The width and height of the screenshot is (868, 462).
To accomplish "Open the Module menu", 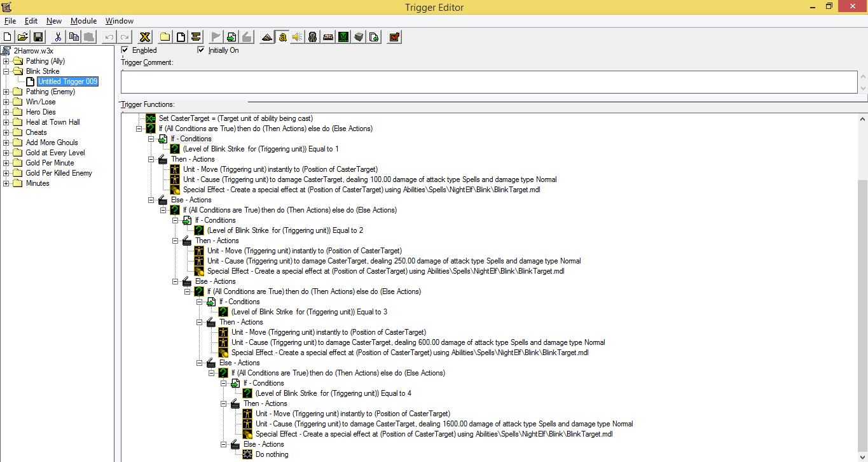I will 83,21.
